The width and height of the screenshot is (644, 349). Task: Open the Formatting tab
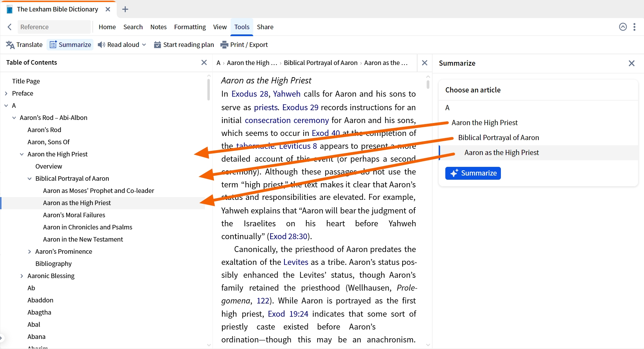point(190,27)
